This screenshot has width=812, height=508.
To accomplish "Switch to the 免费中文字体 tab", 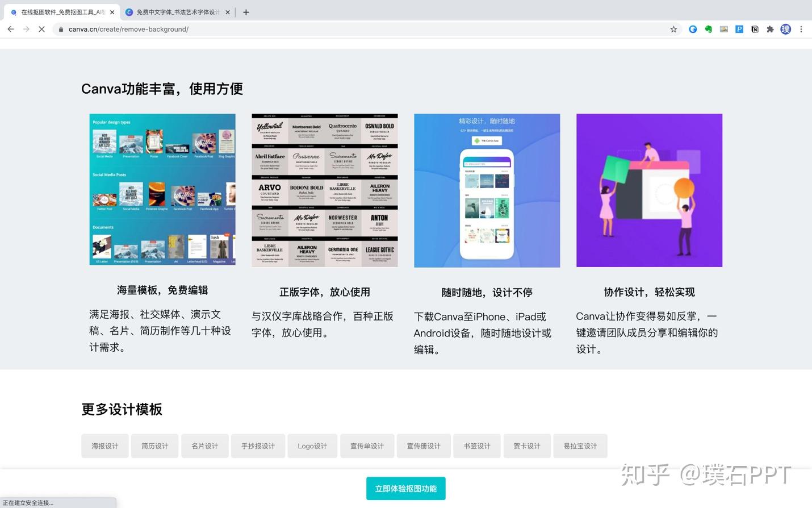I will pyautogui.click(x=177, y=12).
